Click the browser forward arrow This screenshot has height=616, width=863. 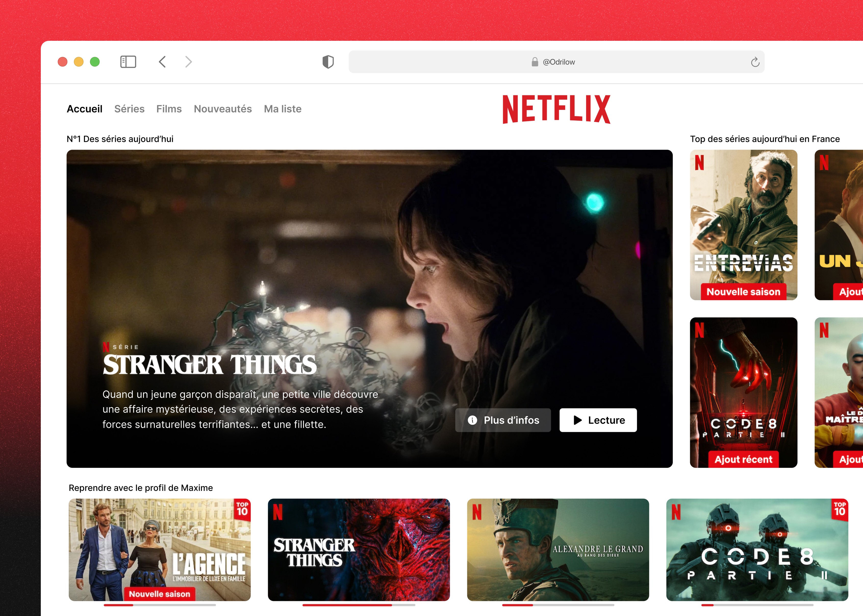(188, 62)
